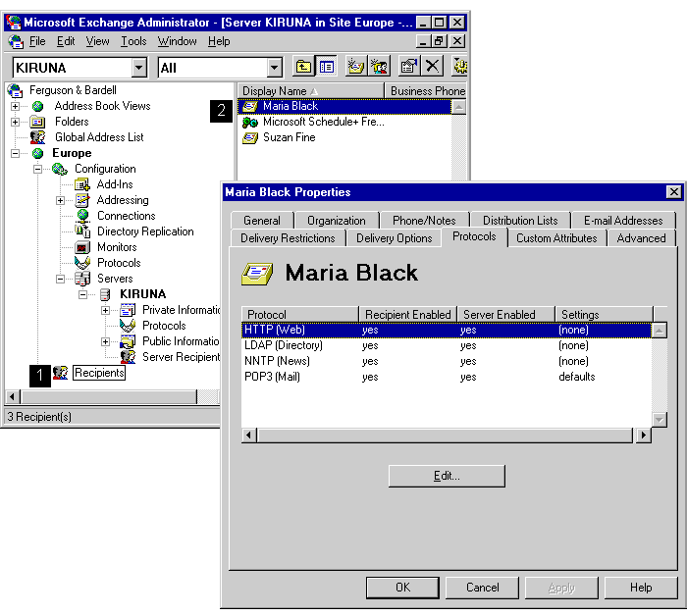
Task: Expand the Private Information Store node
Action: 106,310
